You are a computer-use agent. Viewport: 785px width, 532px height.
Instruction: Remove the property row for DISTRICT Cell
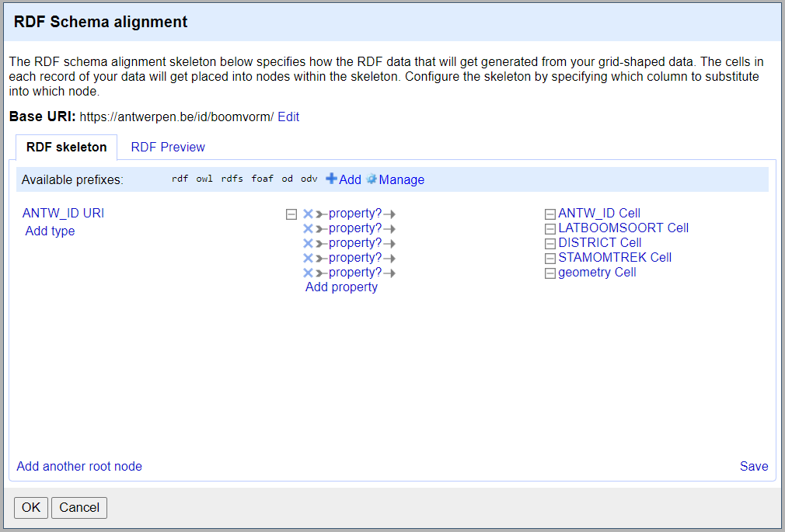(x=308, y=243)
